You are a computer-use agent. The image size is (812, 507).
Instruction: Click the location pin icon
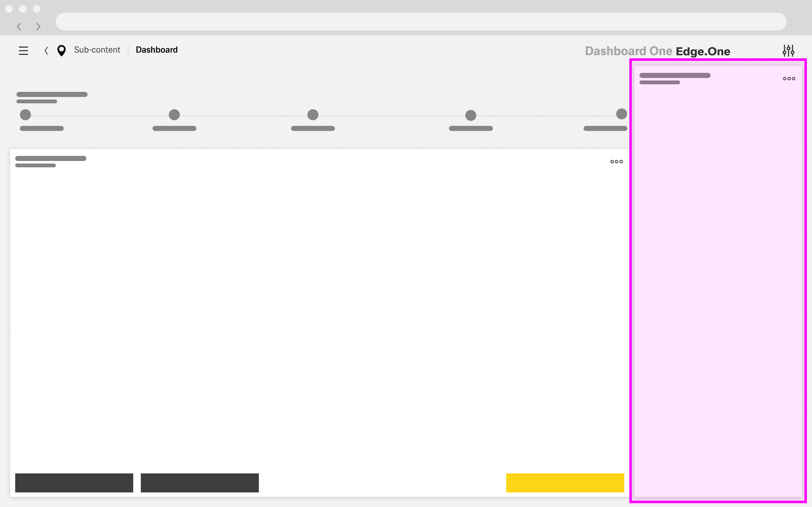61,51
